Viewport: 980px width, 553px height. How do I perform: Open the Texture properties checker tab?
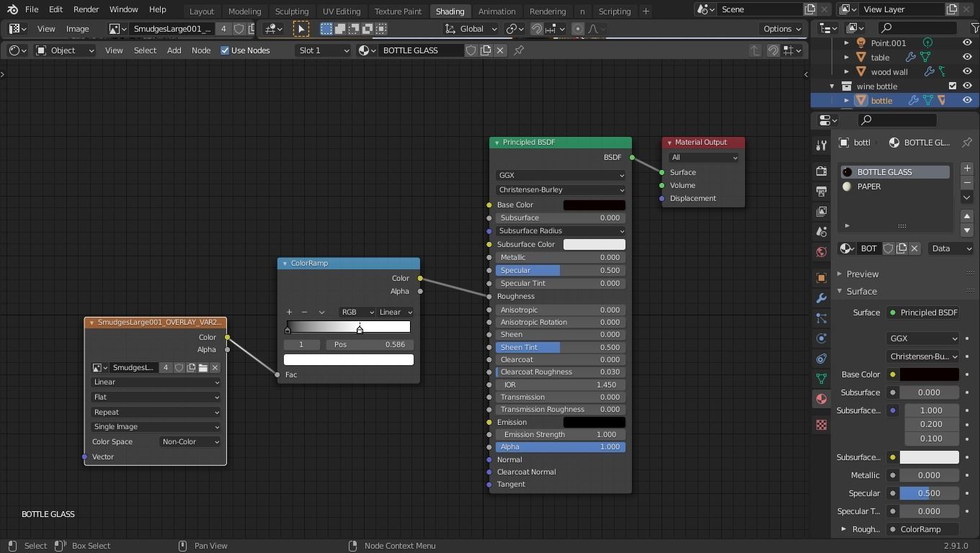click(821, 425)
